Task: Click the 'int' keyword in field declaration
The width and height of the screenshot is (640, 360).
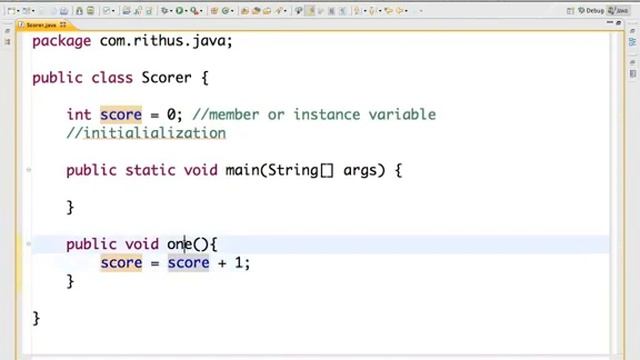Action: (79, 115)
